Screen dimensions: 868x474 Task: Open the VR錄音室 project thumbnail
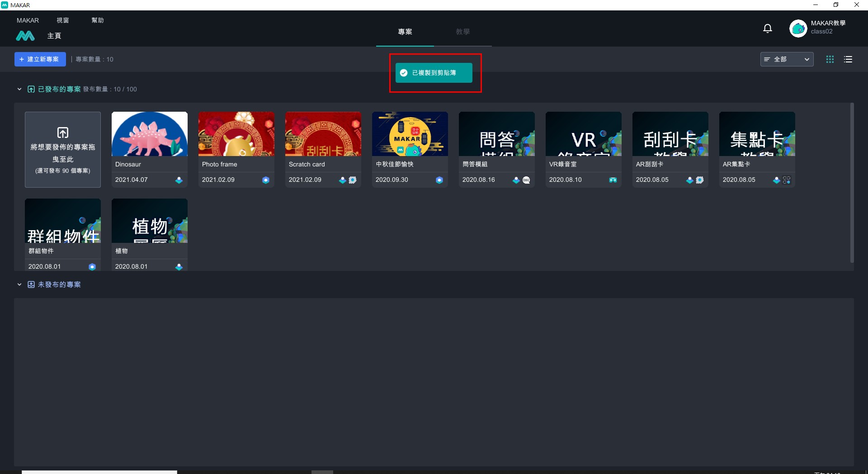[x=584, y=134]
